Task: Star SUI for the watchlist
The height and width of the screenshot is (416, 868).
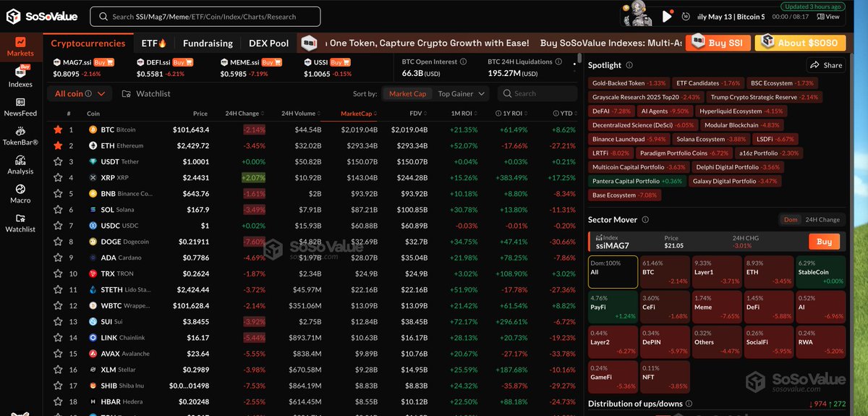Action: (58, 321)
